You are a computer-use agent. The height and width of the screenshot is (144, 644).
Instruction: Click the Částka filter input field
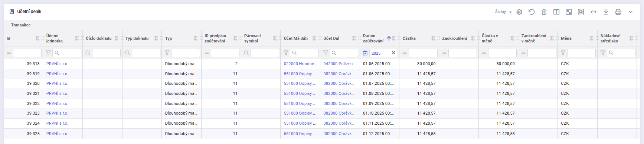click(423, 53)
